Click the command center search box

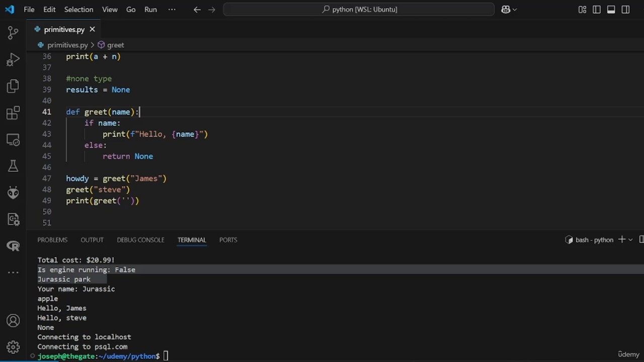[x=359, y=9]
